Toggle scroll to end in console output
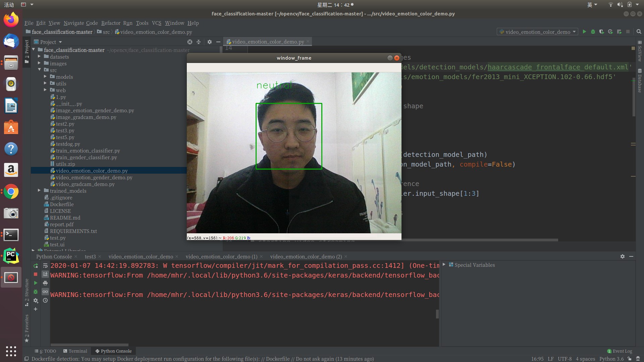Screen dimensions: 644x362 45,274
